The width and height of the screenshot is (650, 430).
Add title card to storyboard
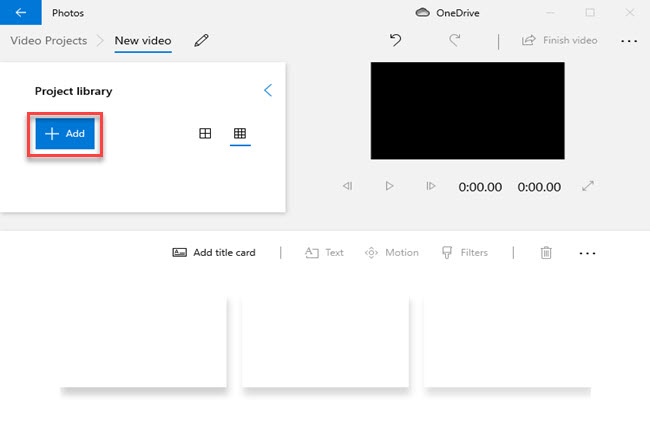(x=214, y=253)
